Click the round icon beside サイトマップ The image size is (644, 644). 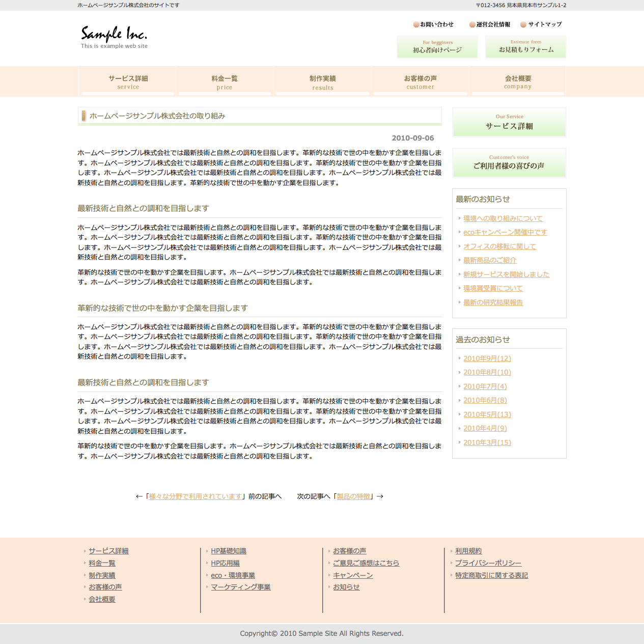point(523,24)
